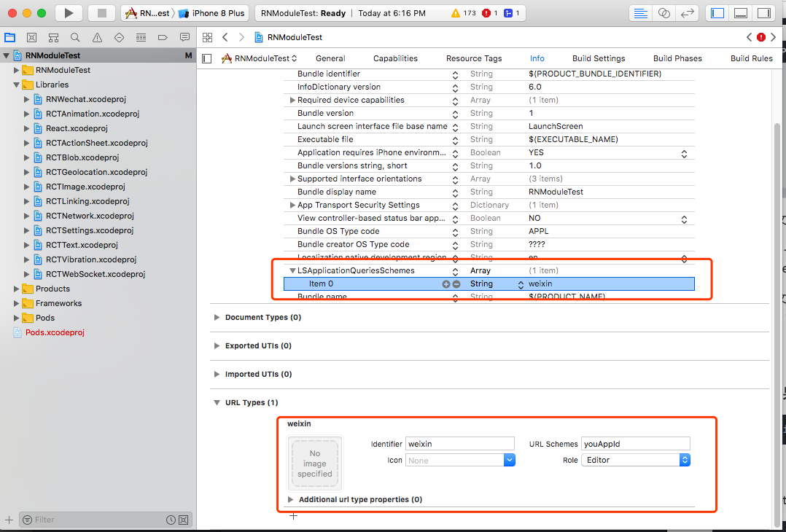This screenshot has height=532, width=786.
Task: Show the Version editor
Action: (687, 13)
